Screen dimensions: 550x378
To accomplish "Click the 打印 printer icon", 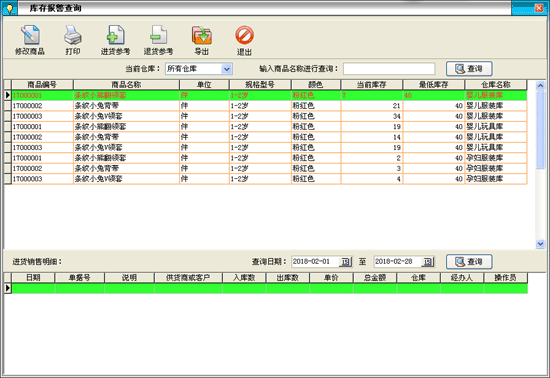I will 73,35.
